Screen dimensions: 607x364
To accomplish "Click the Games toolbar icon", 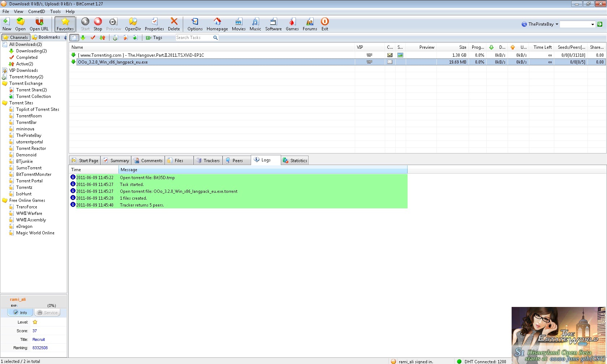I will (x=292, y=24).
